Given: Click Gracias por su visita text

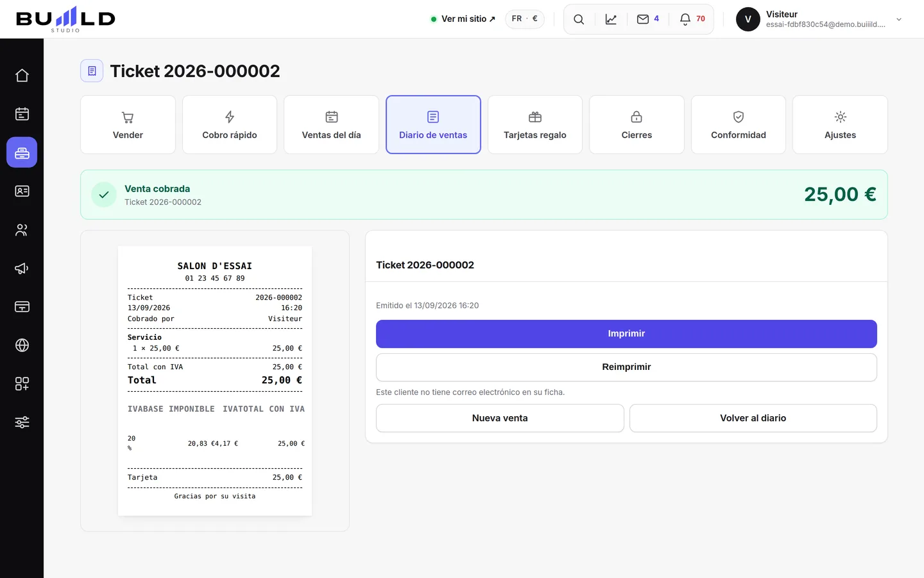Looking at the screenshot, I should coord(215,496).
